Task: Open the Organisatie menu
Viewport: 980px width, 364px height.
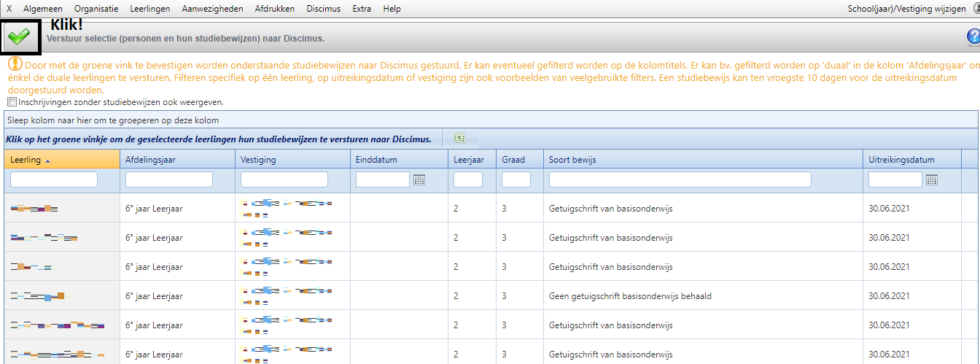Action: pyautogui.click(x=97, y=9)
